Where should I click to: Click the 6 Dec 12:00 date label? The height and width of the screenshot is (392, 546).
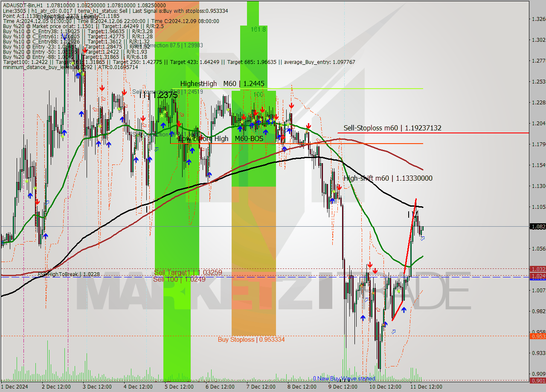220,387
